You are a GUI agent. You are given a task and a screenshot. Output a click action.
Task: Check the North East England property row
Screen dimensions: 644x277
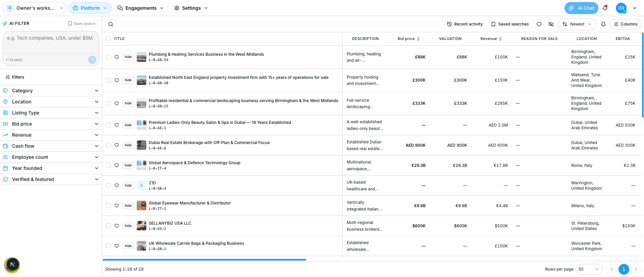(x=109, y=80)
